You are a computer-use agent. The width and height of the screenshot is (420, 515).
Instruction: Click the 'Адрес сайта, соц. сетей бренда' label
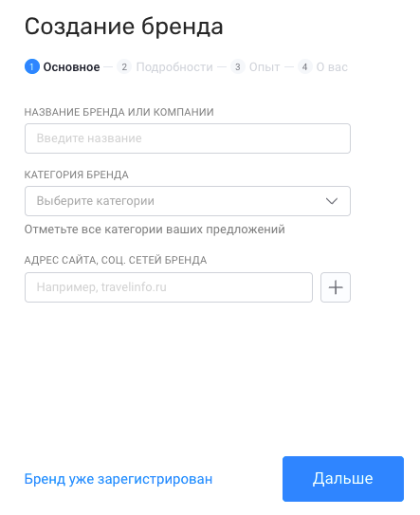116,260
